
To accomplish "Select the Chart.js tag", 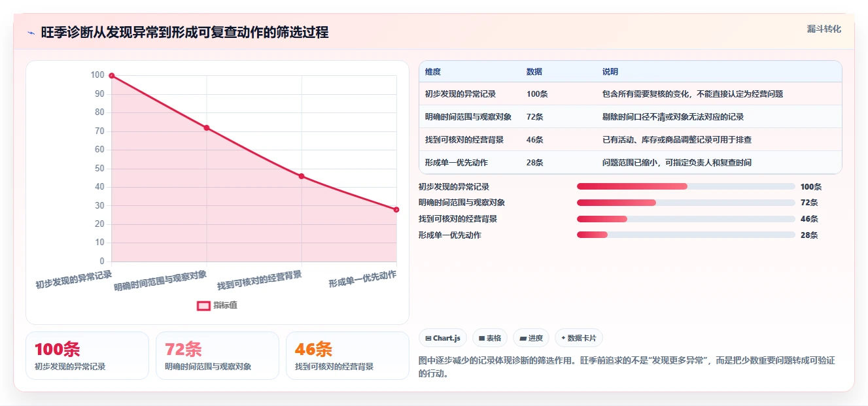I will [443, 338].
